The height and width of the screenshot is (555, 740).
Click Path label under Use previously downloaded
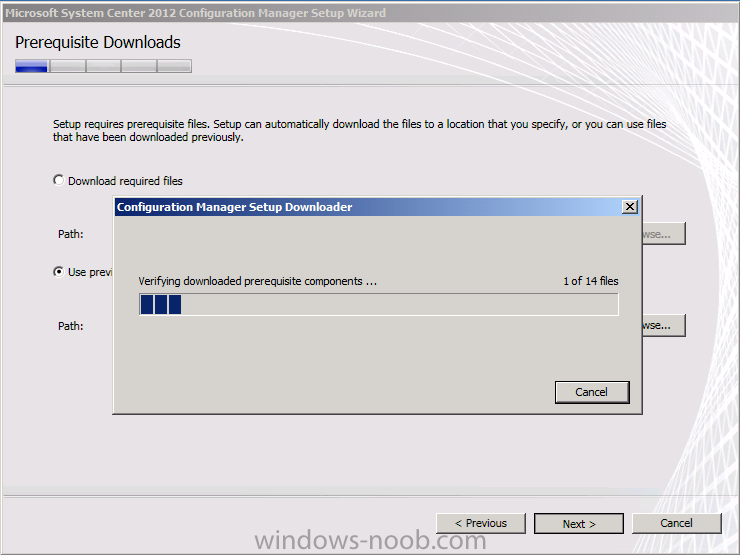(x=70, y=326)
